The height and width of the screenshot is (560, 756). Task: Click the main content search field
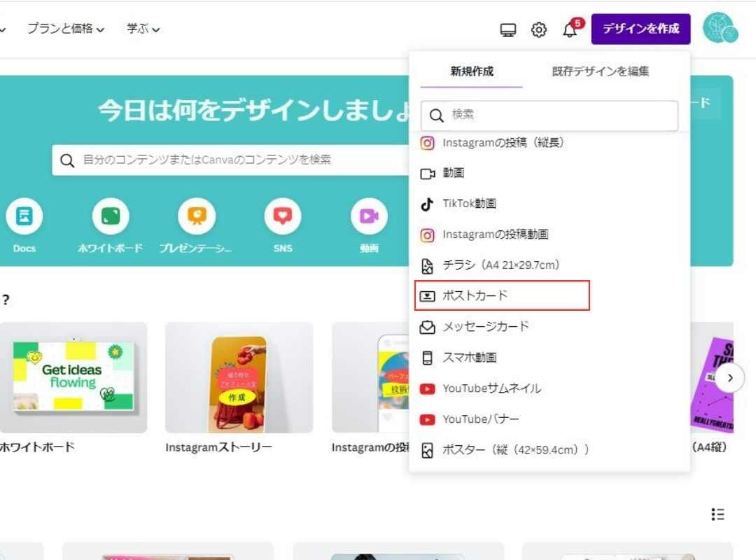point(210,160)
